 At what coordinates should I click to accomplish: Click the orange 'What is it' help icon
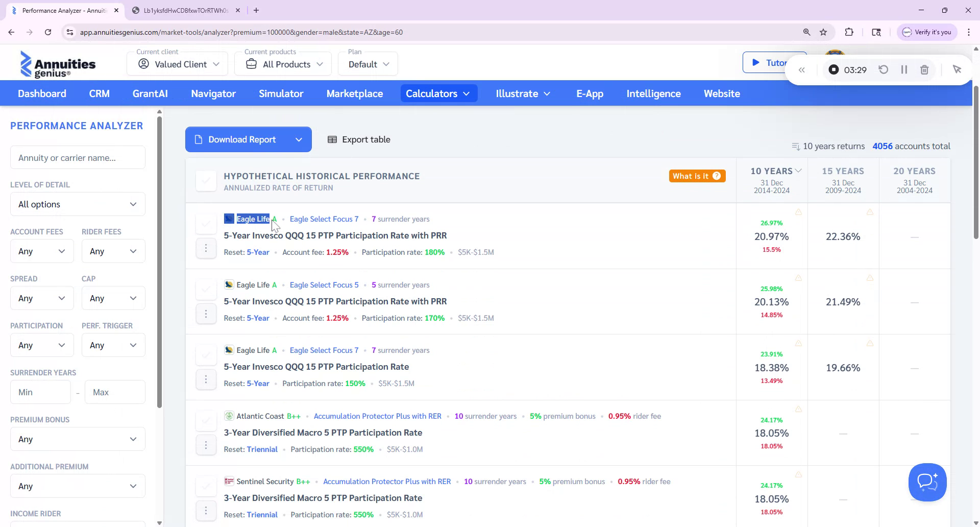tap(717, 176)
